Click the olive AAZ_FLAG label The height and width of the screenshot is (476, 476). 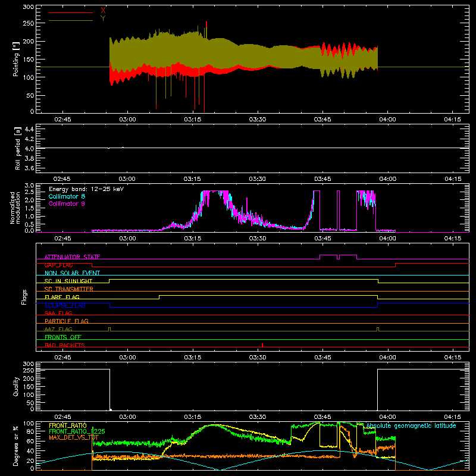[x=58, y=329]
